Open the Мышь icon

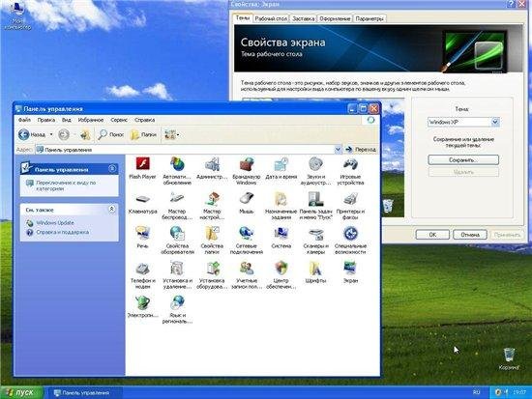247,203
